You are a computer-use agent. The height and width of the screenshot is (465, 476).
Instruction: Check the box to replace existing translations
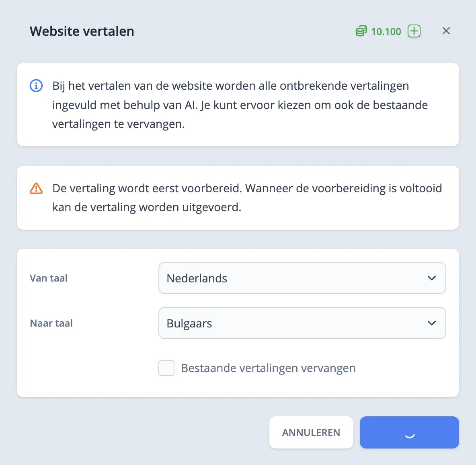pyautogui.click(x=166, y=368)
